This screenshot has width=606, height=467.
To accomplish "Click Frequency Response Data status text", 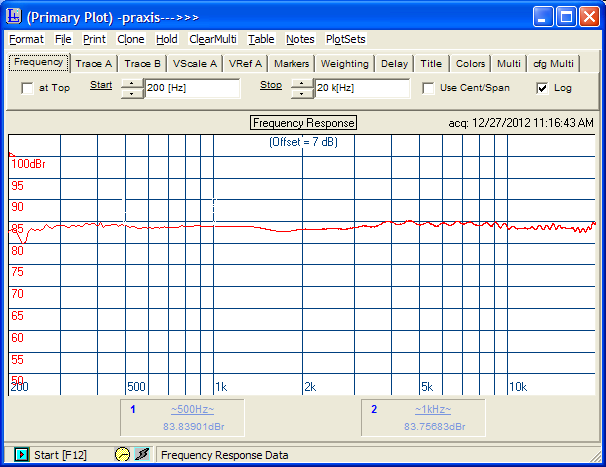I will [x=225, y=455].
